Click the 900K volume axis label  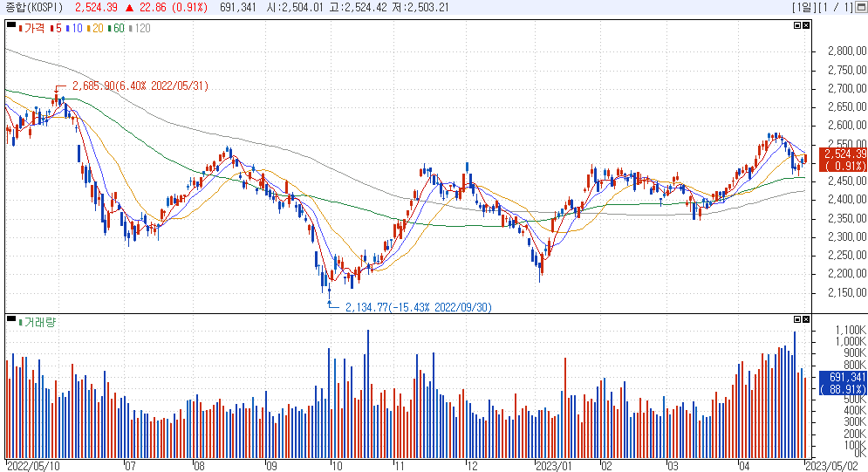pos(855,353)
